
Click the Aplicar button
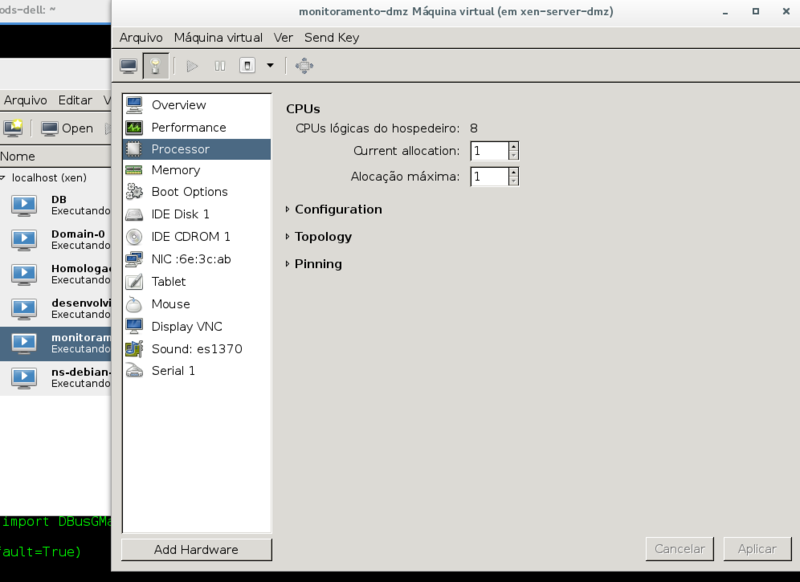point(757,549)
